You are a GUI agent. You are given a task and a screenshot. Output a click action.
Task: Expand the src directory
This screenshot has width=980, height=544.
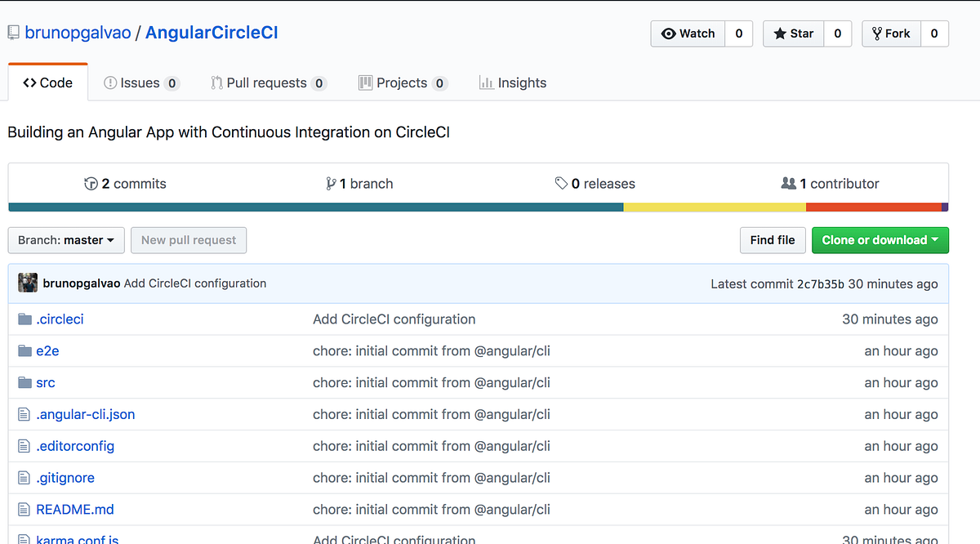tap(45, 382)
